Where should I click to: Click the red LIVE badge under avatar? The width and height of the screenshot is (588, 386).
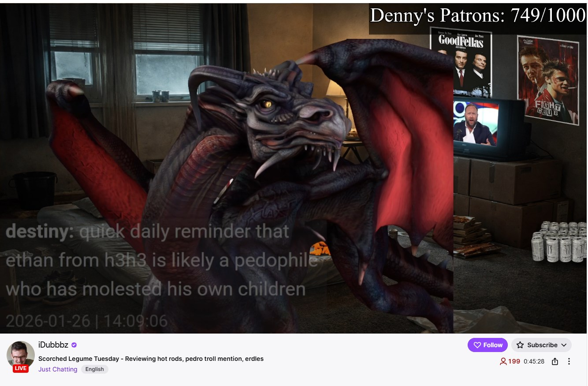[x=21, y=368]
